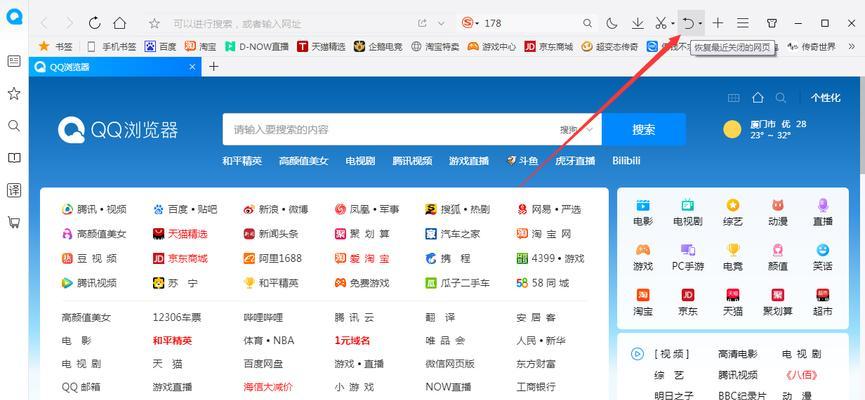Image resolution: width=865 pixels, height=400 pixels.
Task: Click the magnifier icon in toolbar search box
Action: click(x=588, y=23)
